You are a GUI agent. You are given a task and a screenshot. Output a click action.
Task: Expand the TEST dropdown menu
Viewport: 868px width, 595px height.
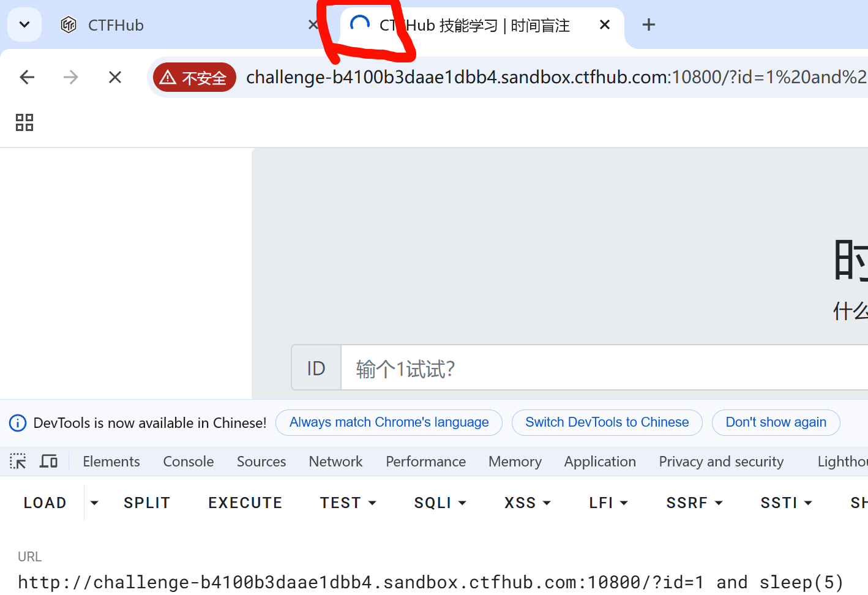coord(348,503)
